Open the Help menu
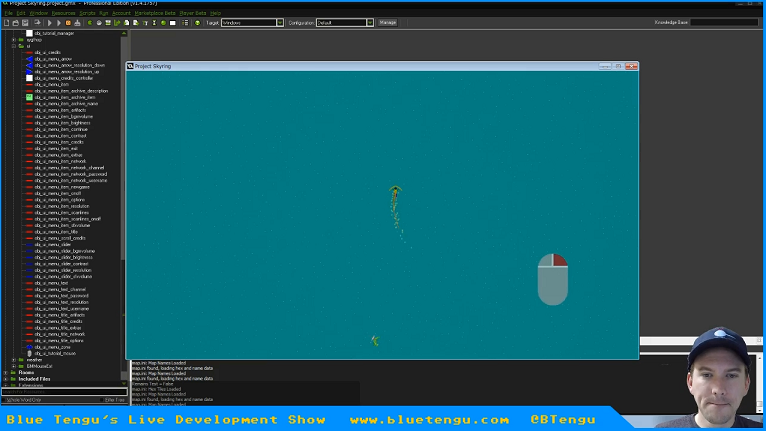 [x=215, y=13]
